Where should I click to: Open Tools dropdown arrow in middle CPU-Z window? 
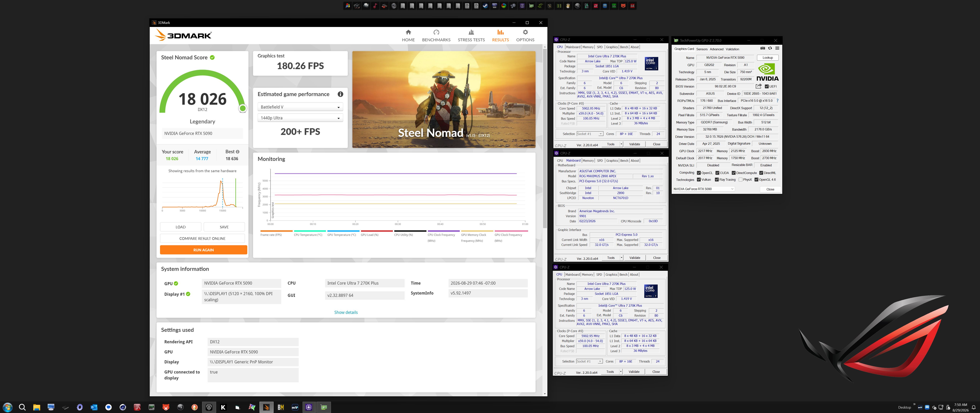(x=622, y=258)
